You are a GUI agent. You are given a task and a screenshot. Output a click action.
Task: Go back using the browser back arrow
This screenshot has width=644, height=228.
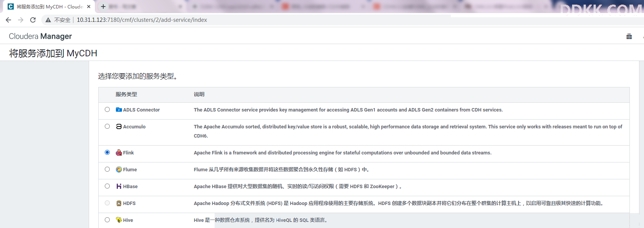pyautogui.click(x=8, y=20)
